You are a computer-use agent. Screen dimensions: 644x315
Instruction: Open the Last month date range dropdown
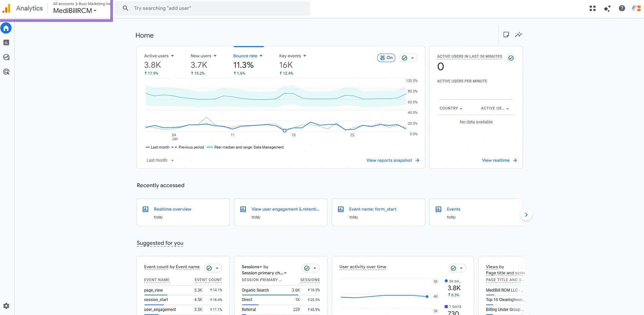click(x=160, y=160)
